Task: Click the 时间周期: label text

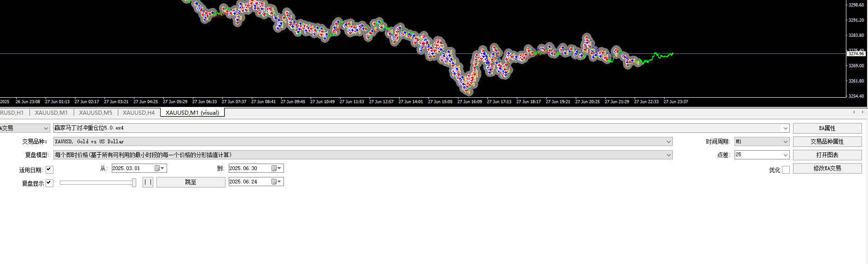Action: 718,141
